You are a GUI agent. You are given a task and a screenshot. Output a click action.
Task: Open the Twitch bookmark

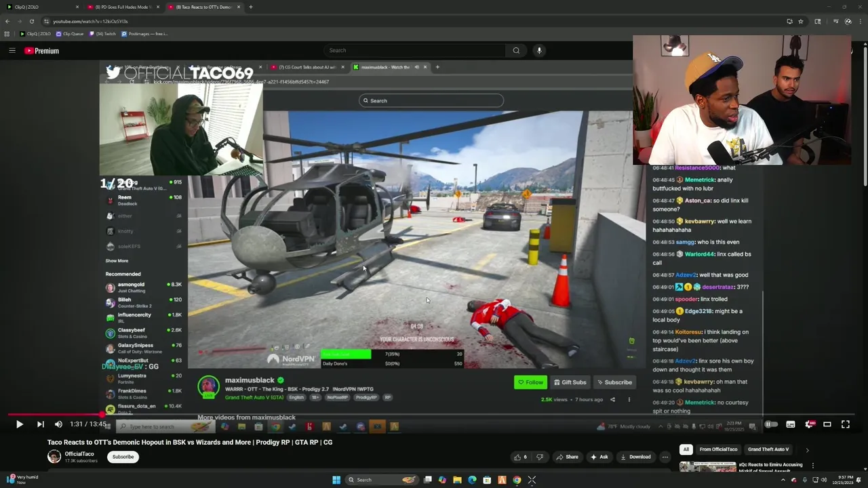tap(102, 34)
